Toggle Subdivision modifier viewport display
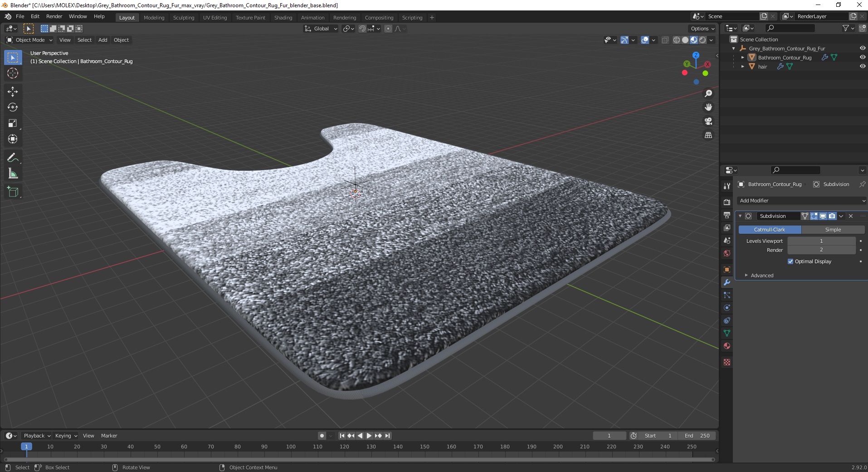 point(823,216)
